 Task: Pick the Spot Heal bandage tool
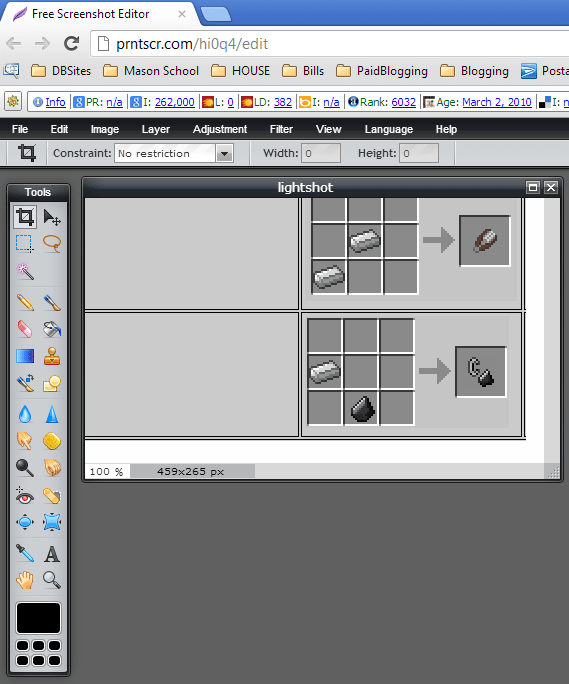[52, 495]
